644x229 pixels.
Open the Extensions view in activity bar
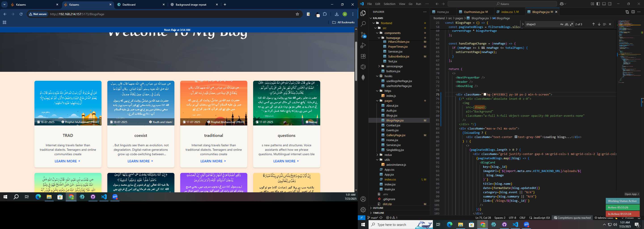click(363, 56)
